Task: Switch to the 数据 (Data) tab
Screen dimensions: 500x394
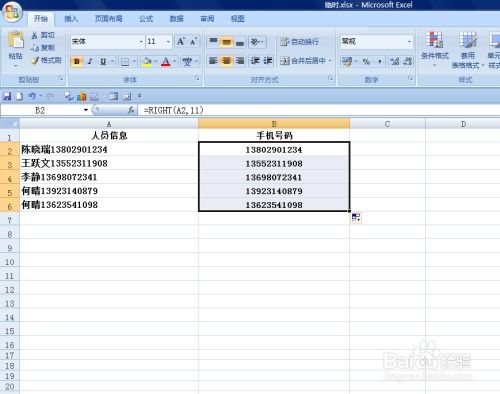Action: [x=176, y=19]
